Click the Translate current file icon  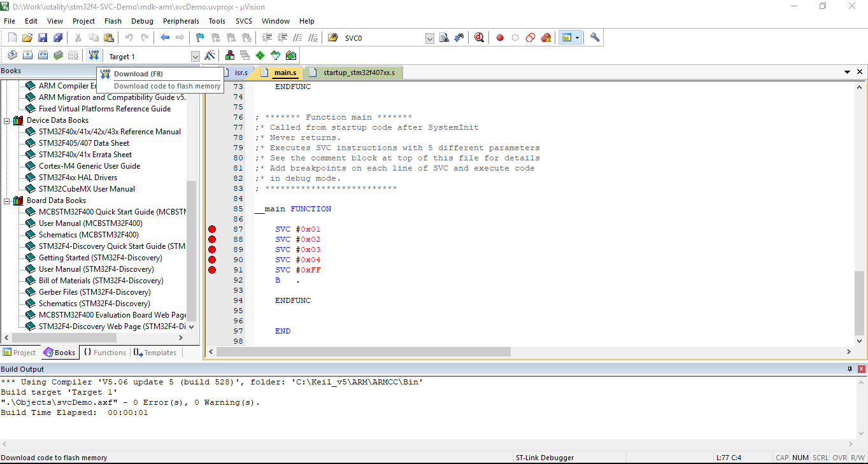(12, 56)
